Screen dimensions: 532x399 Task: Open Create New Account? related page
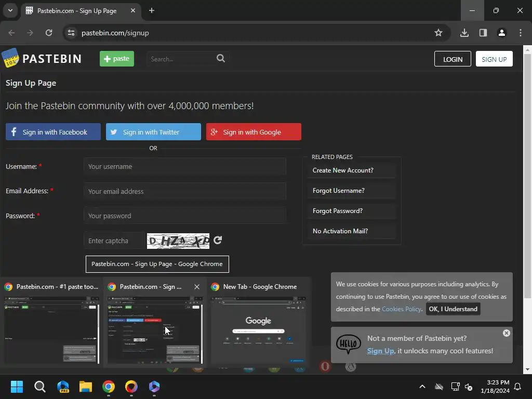(x=352, y=170)
